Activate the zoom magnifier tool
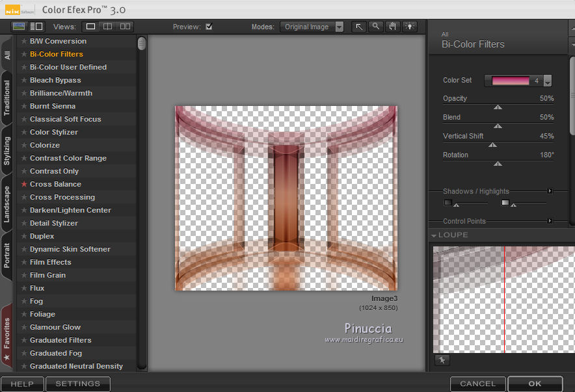Viewport: 575px width, 392px height. pyautogui.click(x=375, y=27)
